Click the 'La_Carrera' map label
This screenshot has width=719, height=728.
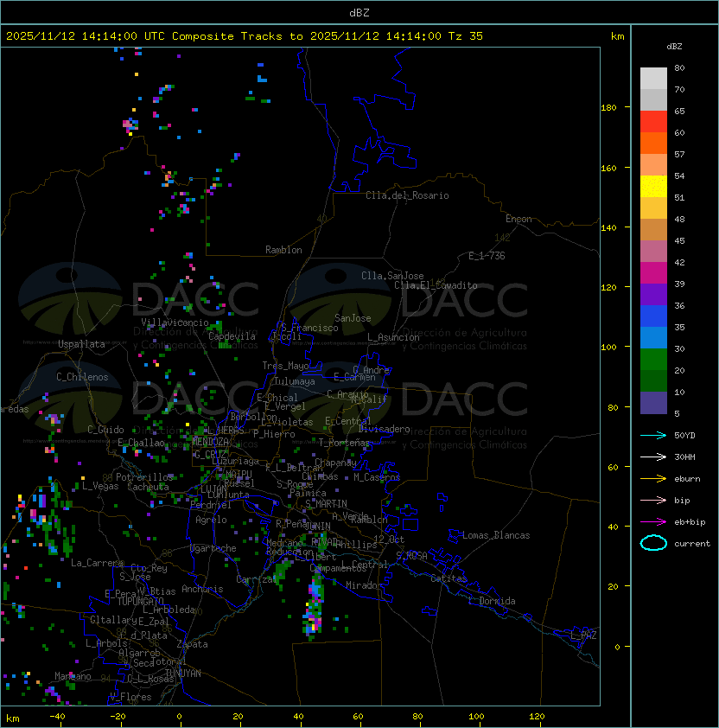pyautogui.click(x=97, y=563)
